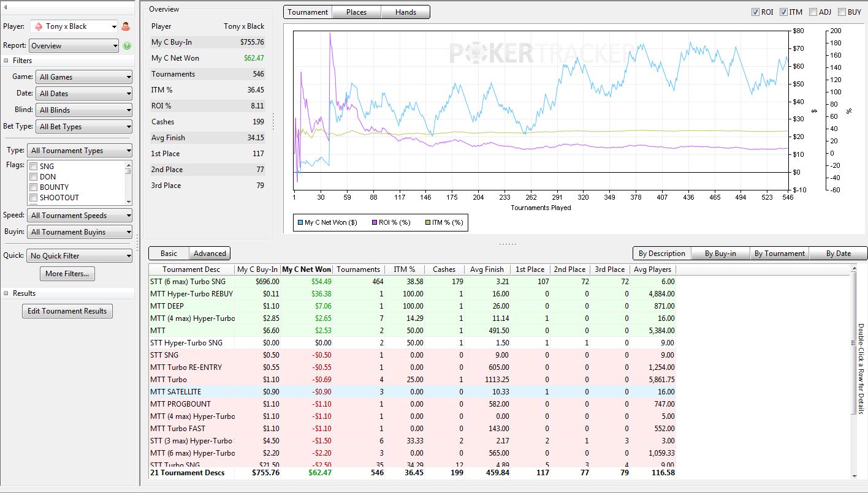The image size is (868, 493).
Task: Open the All Tournament Types dropdown
Action: click(80, 151)
